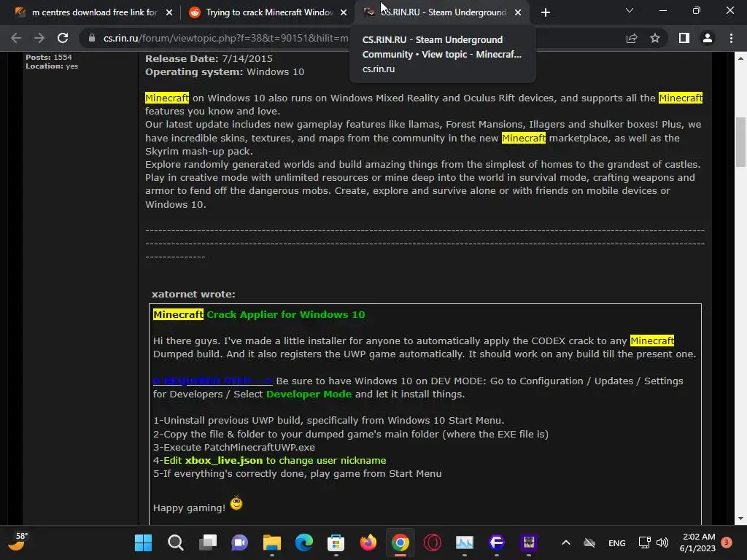The image size is (747, 560).
Task: Open the rightmost pixel-art taskbar app
Action: click(529, 542)
